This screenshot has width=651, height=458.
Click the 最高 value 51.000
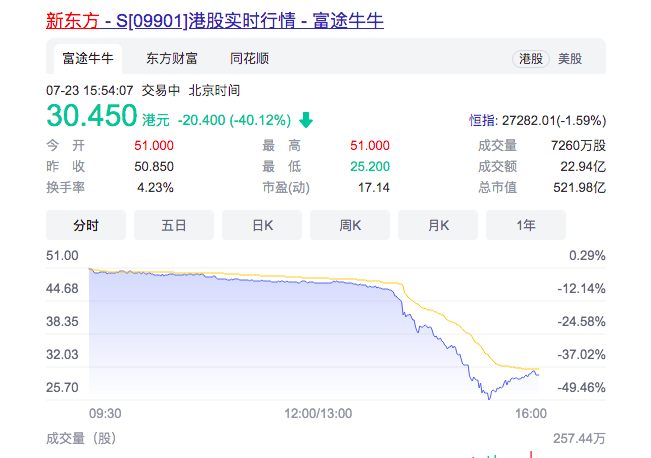coord(370,145)
